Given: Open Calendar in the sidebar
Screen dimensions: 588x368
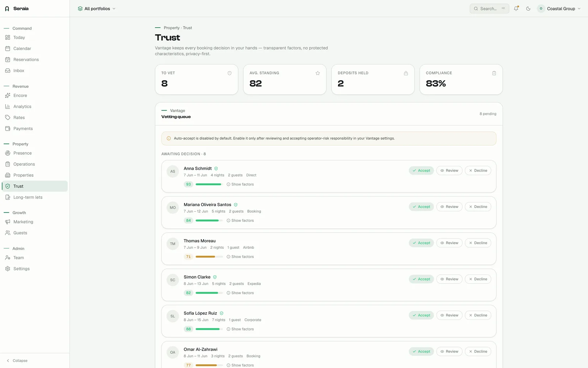Looking at the screenshot, I should pyautogui.click(x=35, y=49).
